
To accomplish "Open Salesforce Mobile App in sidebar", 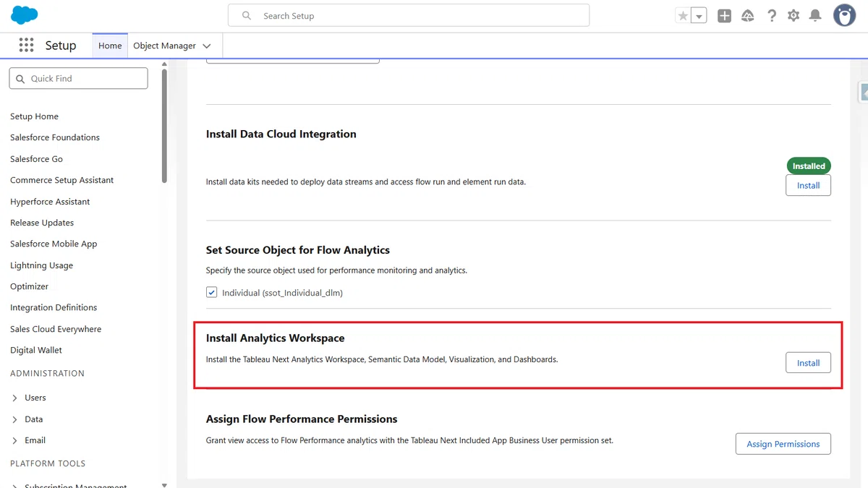I will (x=54, y=244).
